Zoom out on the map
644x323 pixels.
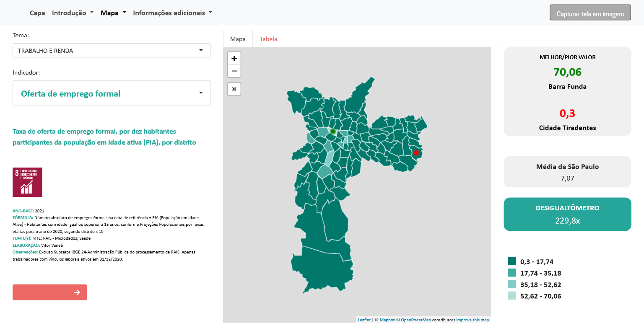[x=234, y=71]
